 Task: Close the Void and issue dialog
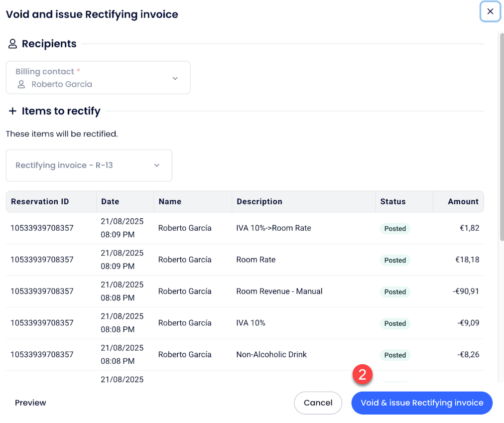(490, 11)
